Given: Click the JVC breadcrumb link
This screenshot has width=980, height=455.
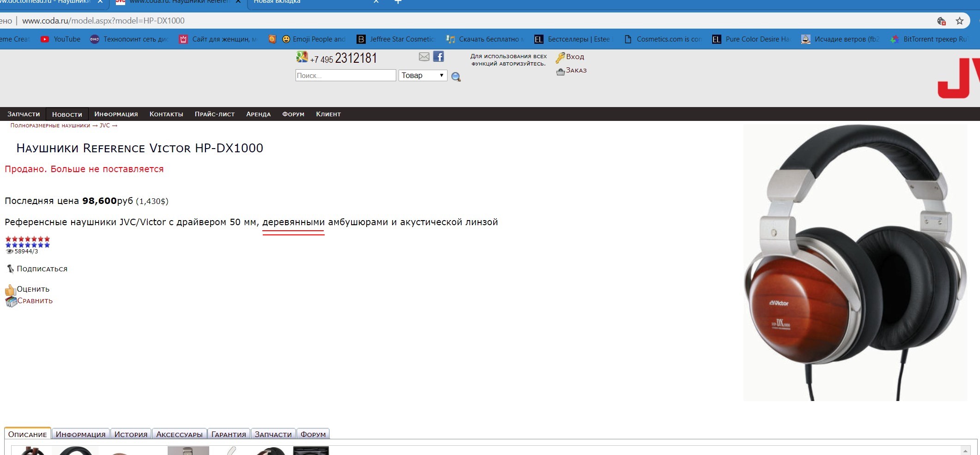Looking at the screenshot, I should pyautogui.click(x=105, y=126).
